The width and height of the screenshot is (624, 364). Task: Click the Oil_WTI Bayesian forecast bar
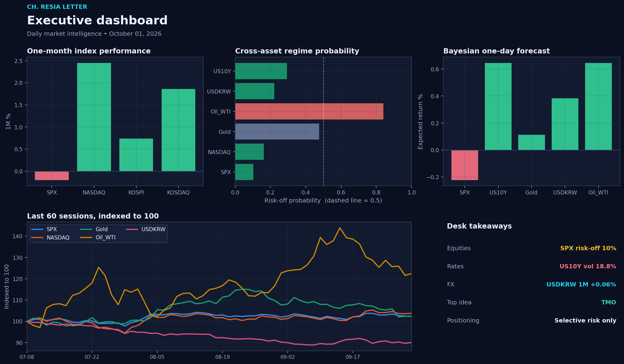pyautogui.click(x=598, y=106)
